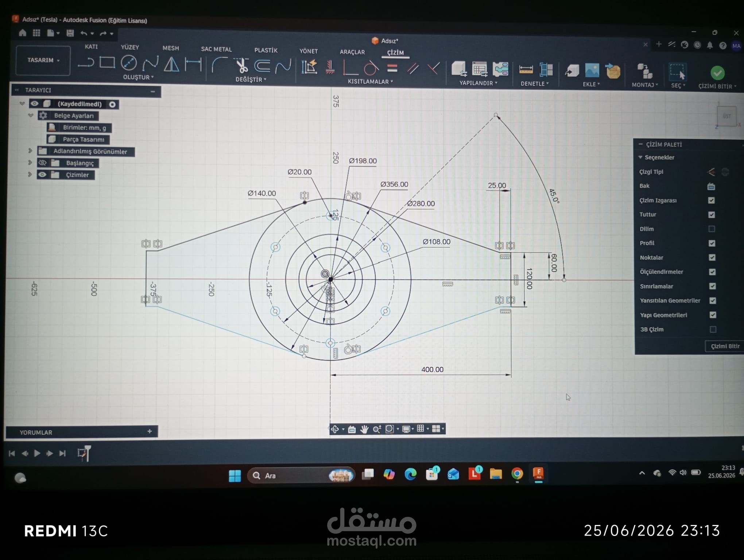Click the Home icon
744x560 pixels.
click(23, 33)
